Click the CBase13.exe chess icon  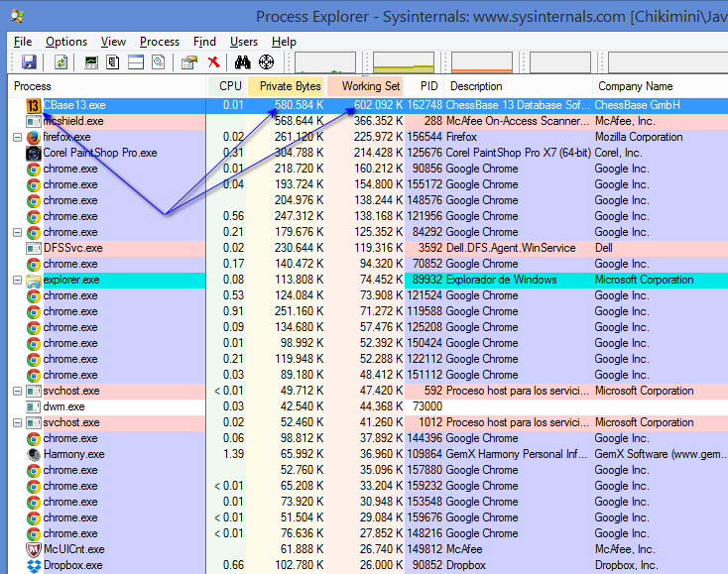pyautogui.click(x=33, y=106)
